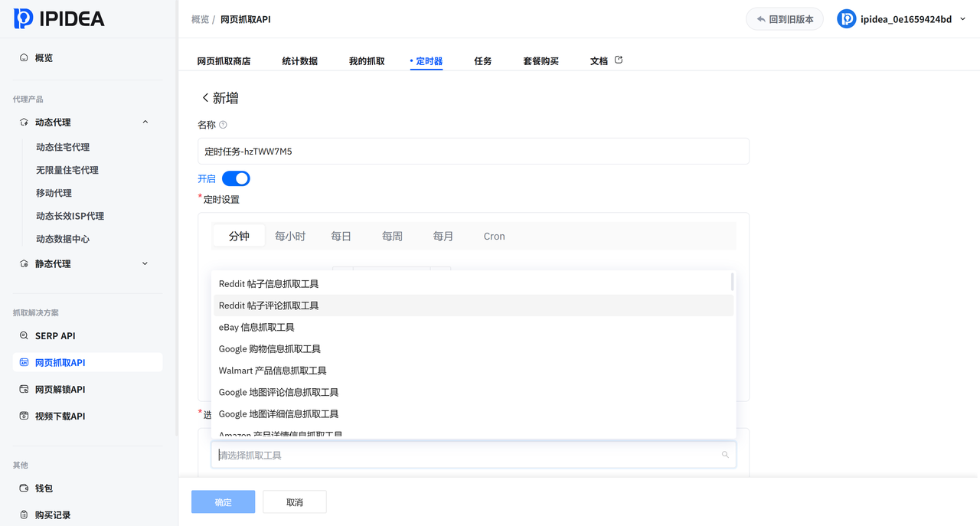Choose Walmart 产品信息抓取工具 option
The height and width of the screenshot is (526, 980).
(473, 371)
